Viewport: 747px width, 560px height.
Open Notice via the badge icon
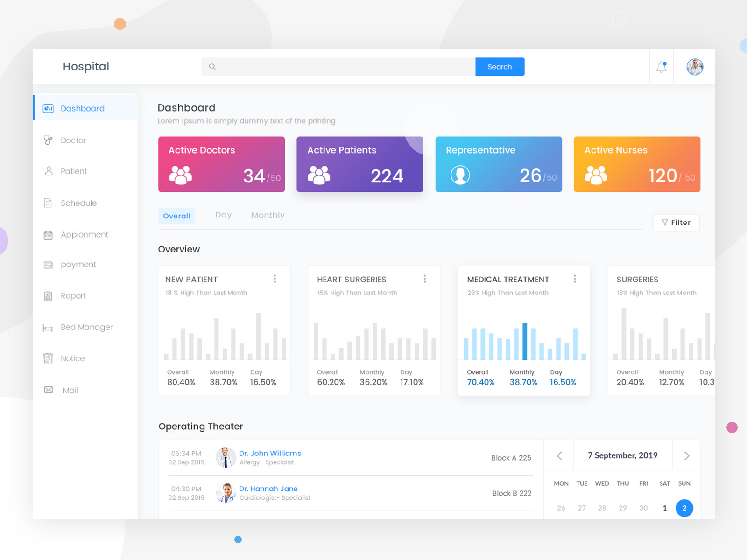(48, 358)
